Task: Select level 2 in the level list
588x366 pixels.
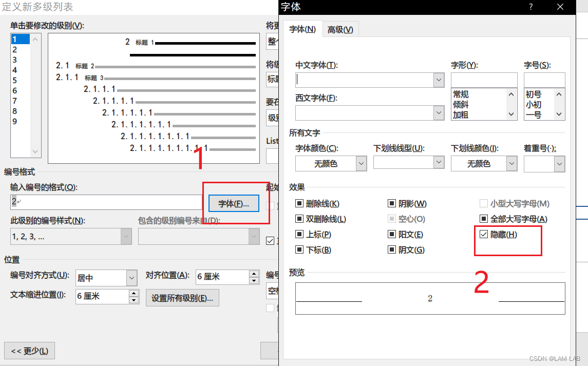Action: coord(20,49)
